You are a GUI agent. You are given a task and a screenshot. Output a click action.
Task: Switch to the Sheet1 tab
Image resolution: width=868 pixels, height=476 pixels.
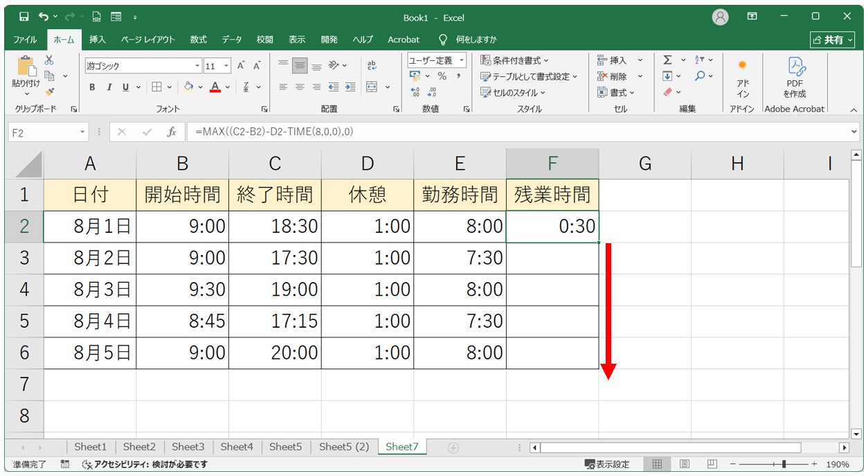(91, 447)
